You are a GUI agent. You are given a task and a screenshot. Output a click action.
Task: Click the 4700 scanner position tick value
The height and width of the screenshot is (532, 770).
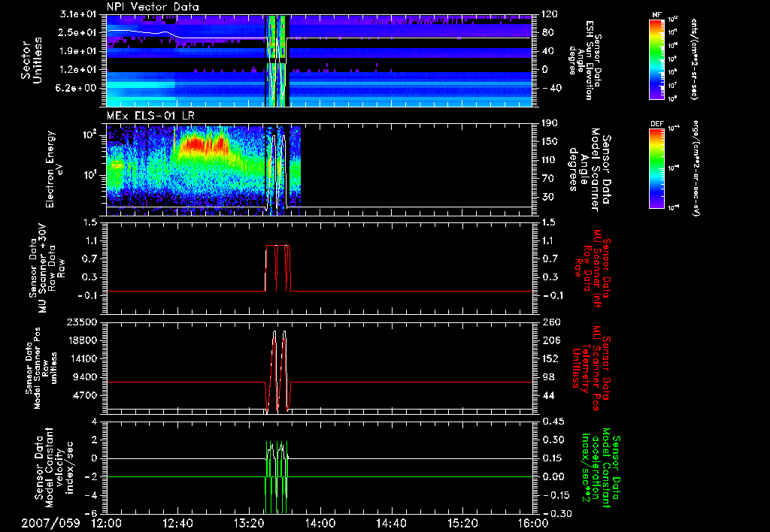coord(86,395)
